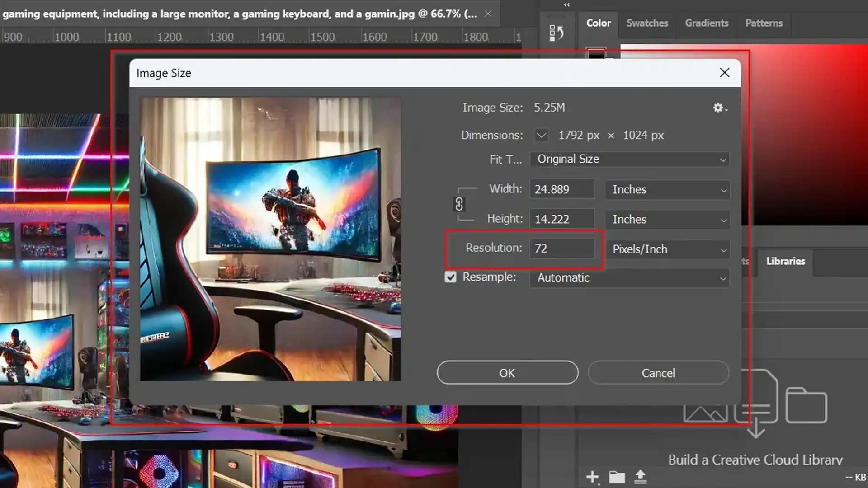Confirm the dialog with OK
This screenshot has height=488, width=868.
[x=507, y=373]
